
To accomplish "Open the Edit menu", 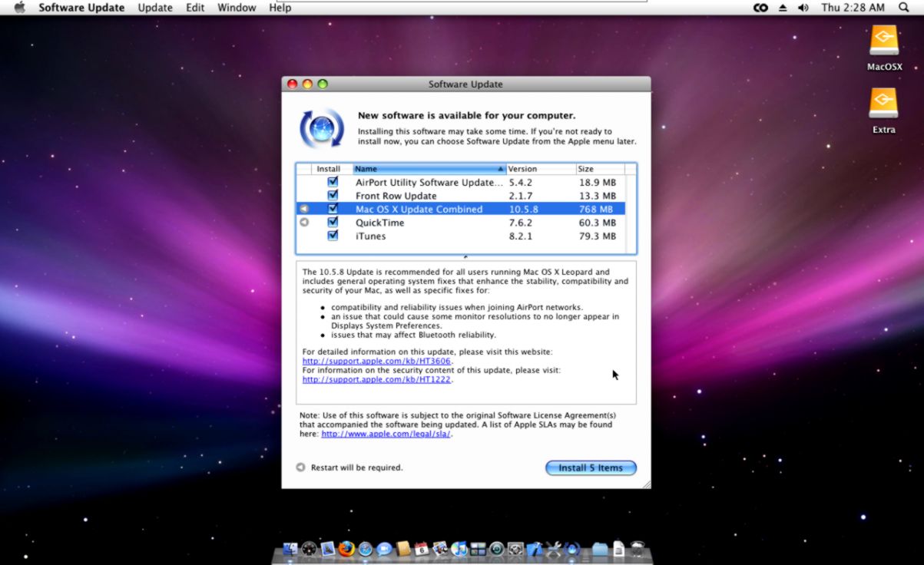I will click(x=195, y=8).
